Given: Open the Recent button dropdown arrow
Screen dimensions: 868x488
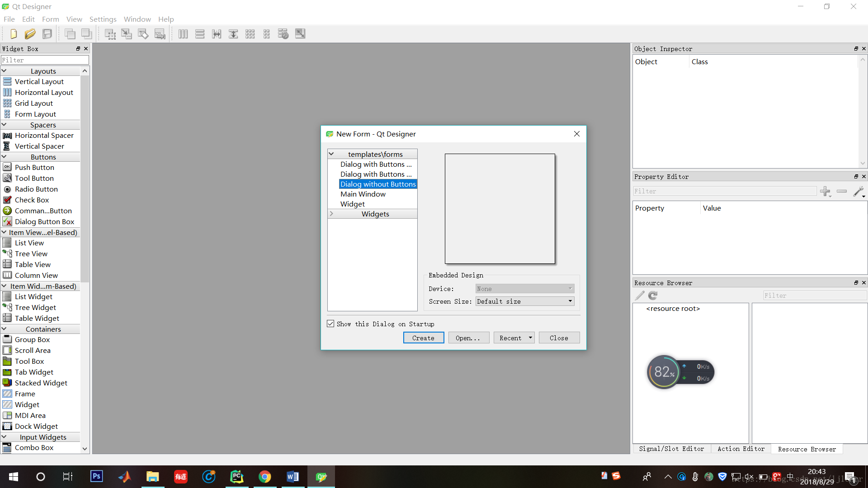Looking at the screenshot, I should pos(530,338).
